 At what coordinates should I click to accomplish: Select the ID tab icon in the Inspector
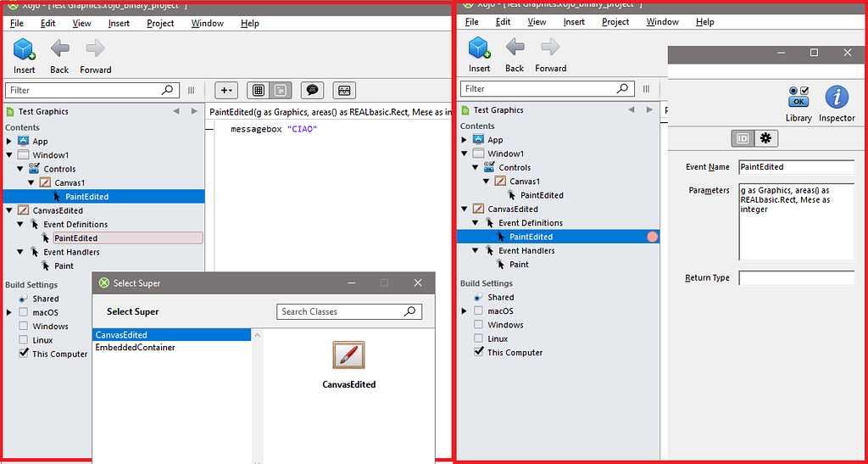point(743,138)
